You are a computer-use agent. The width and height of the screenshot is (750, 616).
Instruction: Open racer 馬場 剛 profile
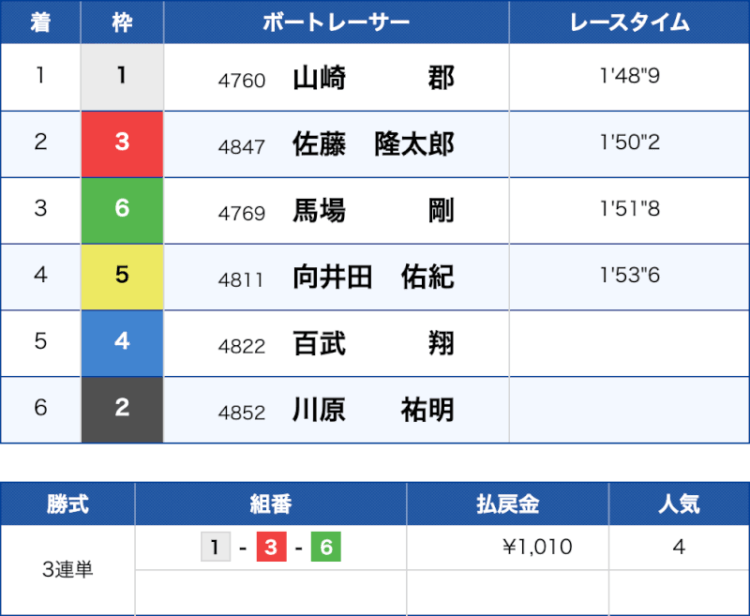pos(373,211)
